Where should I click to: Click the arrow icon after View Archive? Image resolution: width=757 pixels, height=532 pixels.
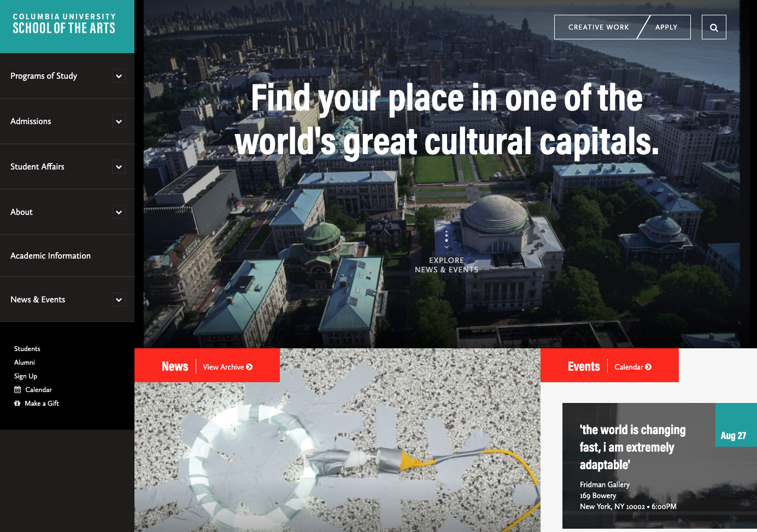249,367
